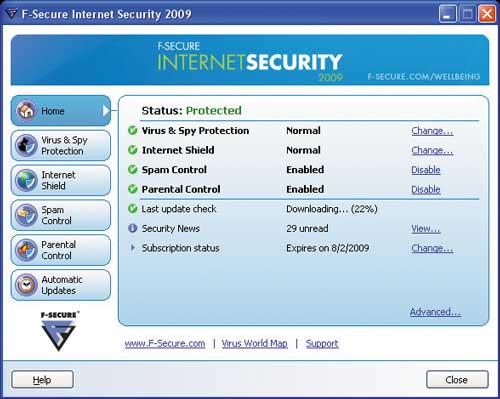Open the Home section label

53,111
